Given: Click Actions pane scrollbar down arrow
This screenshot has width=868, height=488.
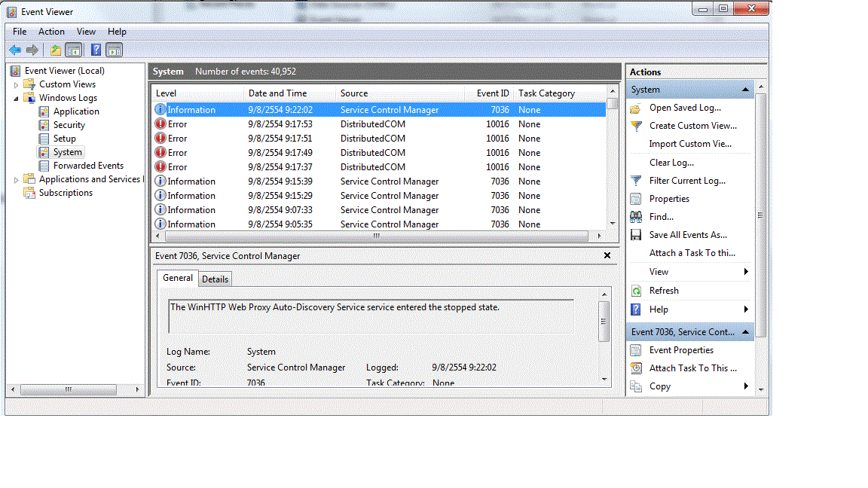Looking at the screenshot, I should [761, 389].
